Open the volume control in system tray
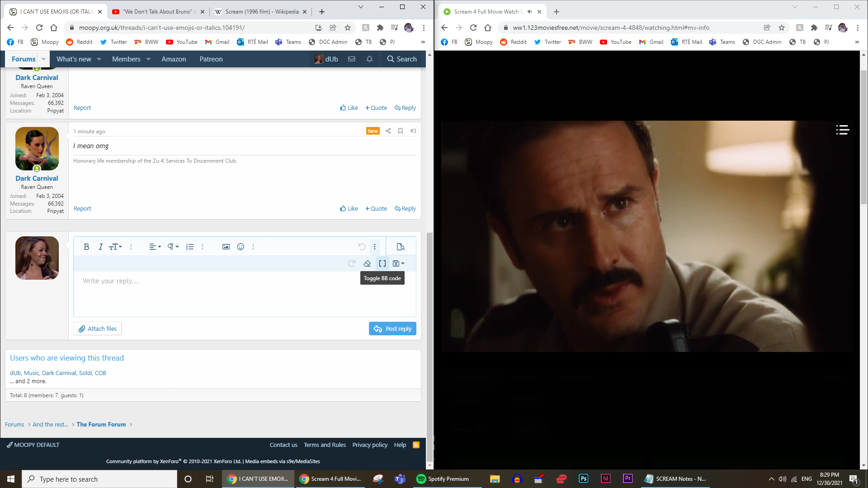Image resolution: width=868 pixels, height=488 pixels. pos(783,479)
